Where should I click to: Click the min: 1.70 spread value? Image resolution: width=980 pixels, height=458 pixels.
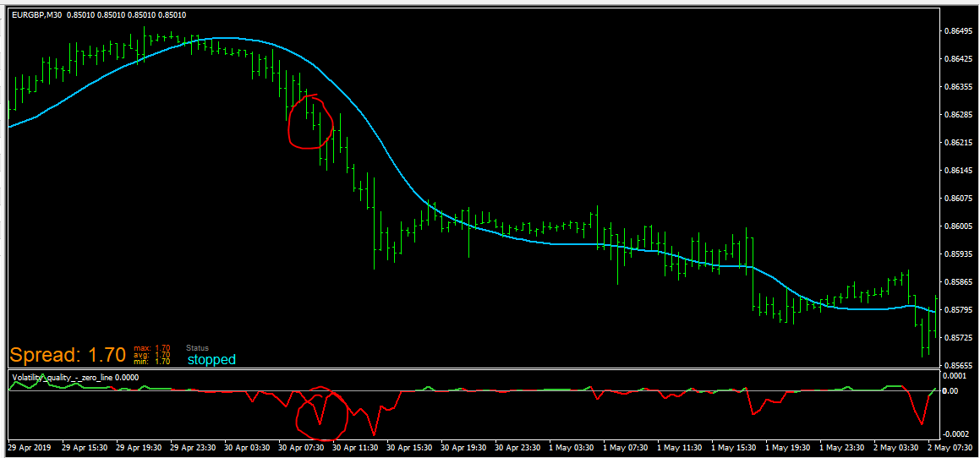coord(152,361)
